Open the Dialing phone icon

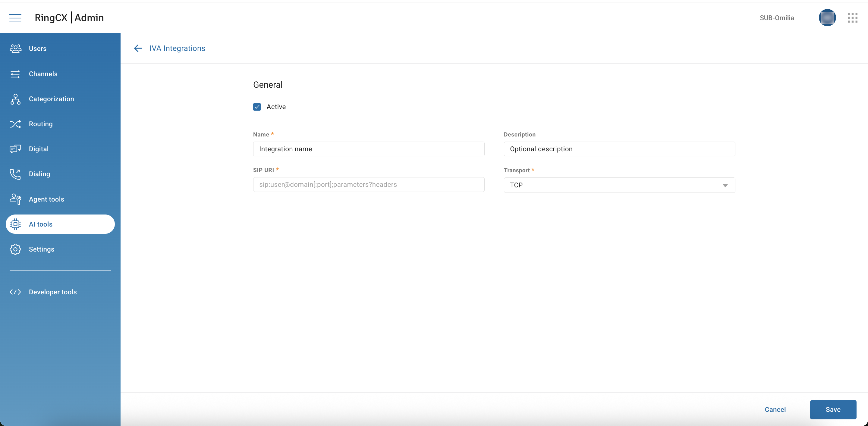15,174
